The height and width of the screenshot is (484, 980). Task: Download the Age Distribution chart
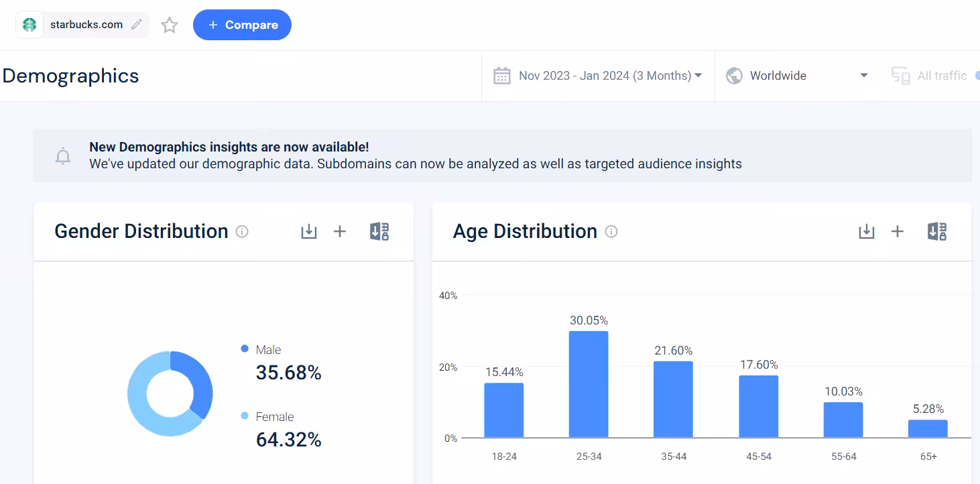click(x=866, y=231)
